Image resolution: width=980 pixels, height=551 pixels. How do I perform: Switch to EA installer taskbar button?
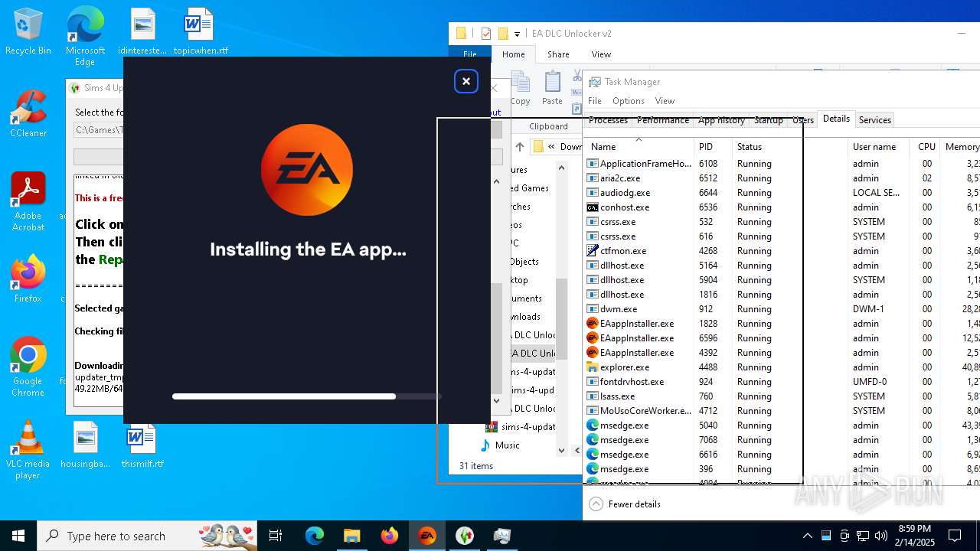[427, 536]
